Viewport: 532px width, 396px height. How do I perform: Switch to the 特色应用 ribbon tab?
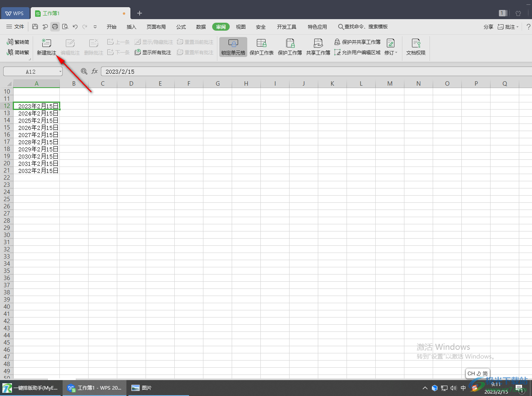(x=317, y=27)
